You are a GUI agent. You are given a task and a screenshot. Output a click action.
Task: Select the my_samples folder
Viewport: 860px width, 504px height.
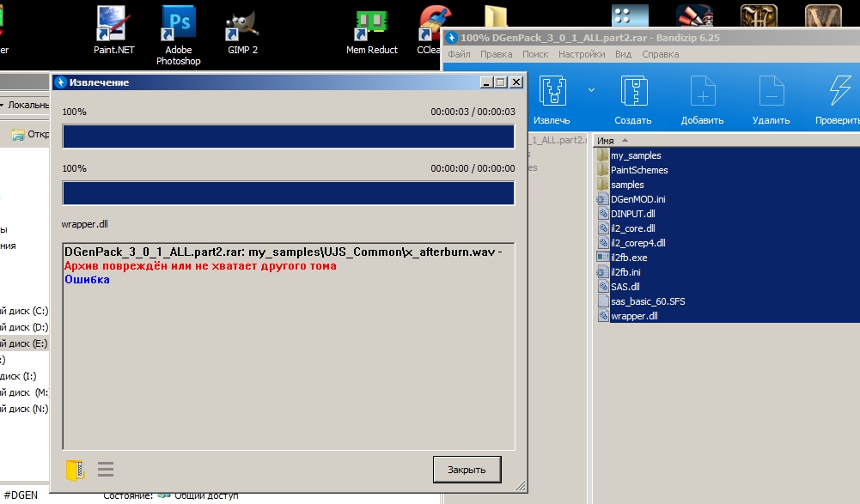click(636, 155)
